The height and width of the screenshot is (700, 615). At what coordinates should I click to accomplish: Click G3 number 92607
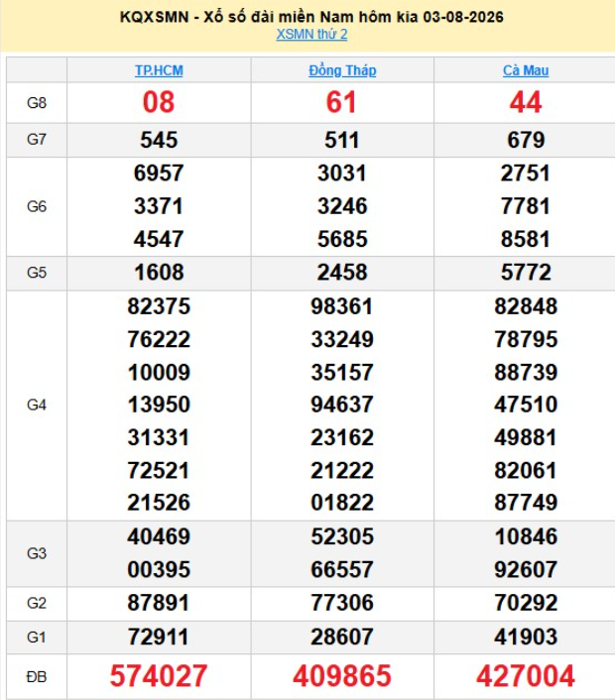click(526, 570)
